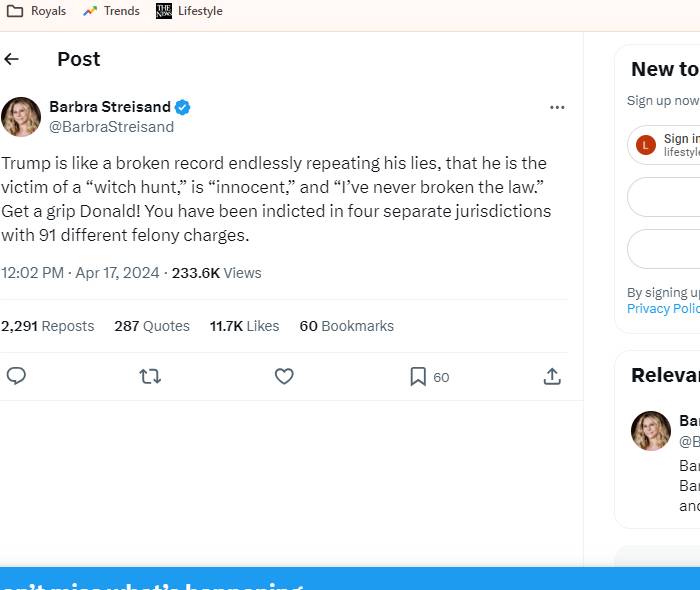Image resolution: width=700 pixels, height=590 pixels.
Task: View the 2,291 Reposts list
Action: tap(47, 326)
